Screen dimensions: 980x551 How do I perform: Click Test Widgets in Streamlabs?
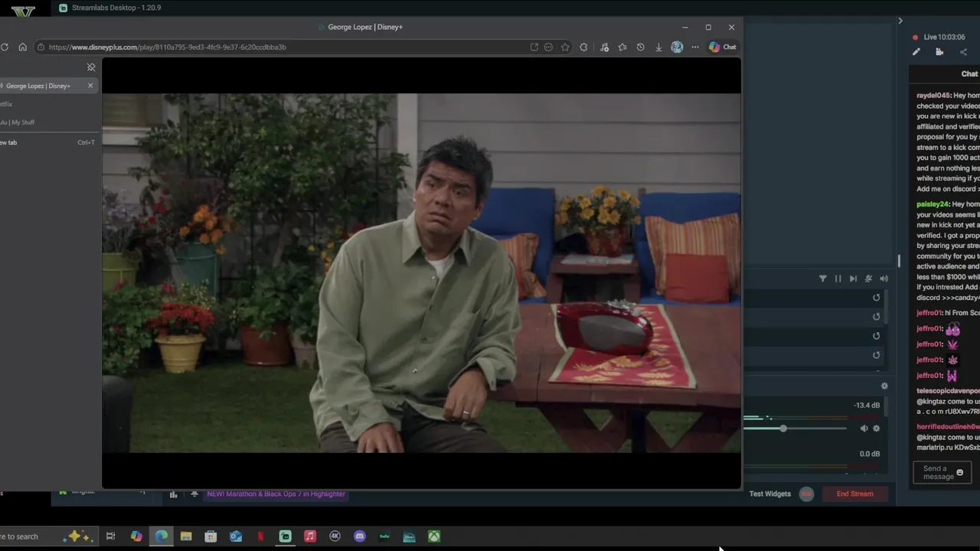click(x=770, y=494)
